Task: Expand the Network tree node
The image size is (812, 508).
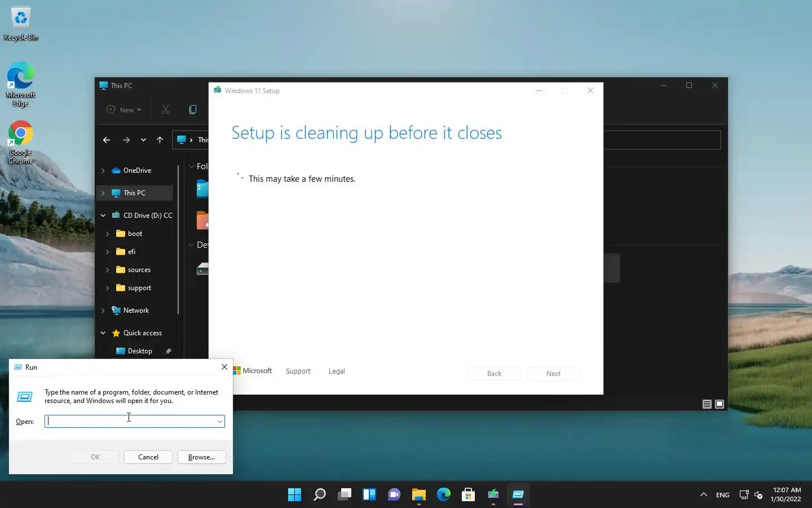Action: click(x=103, y=310)
